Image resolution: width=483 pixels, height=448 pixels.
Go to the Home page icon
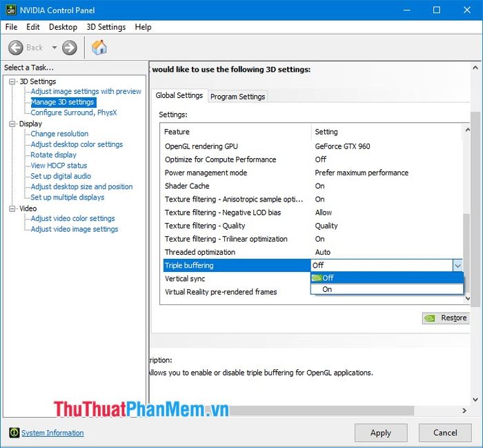[99, 48]
